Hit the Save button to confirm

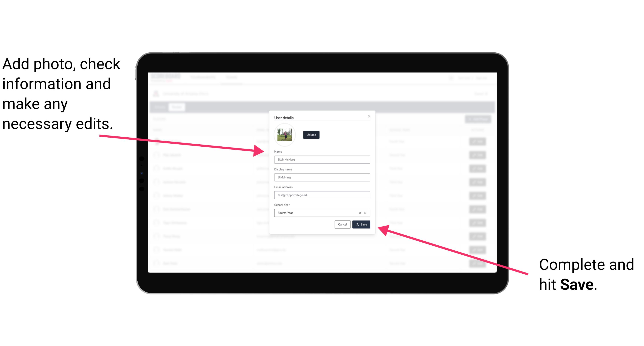click(x=361, y=225)
